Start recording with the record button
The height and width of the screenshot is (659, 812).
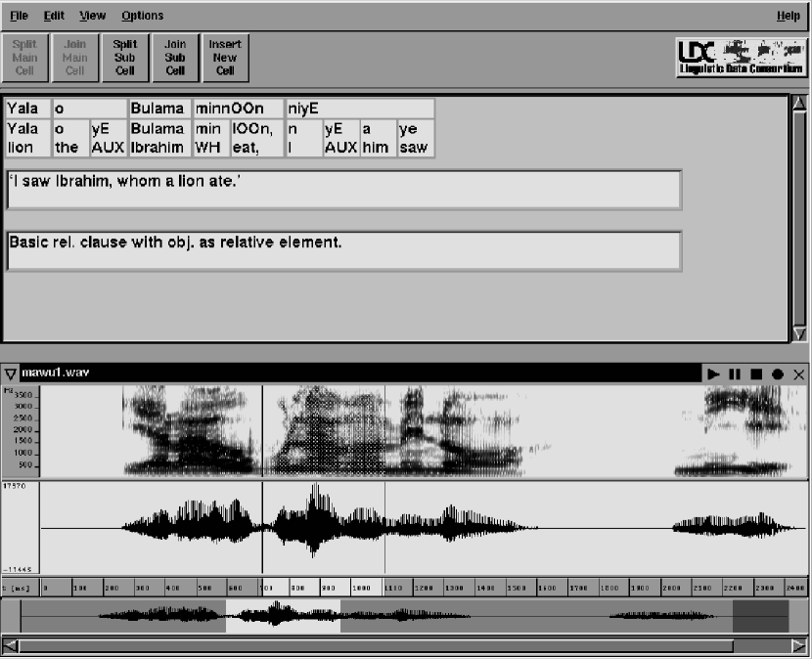point(778,373)
